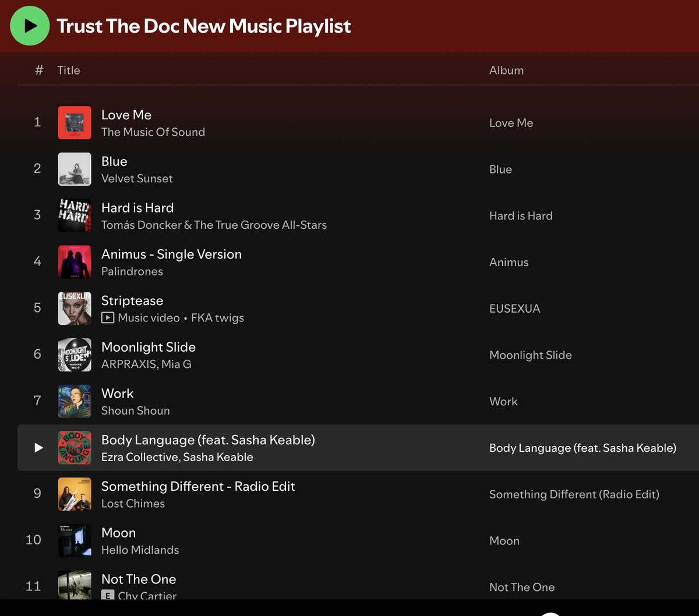Sort tracks using the Album column header
The width and height of the screenshot is (699, 616).
click(506, 70)
